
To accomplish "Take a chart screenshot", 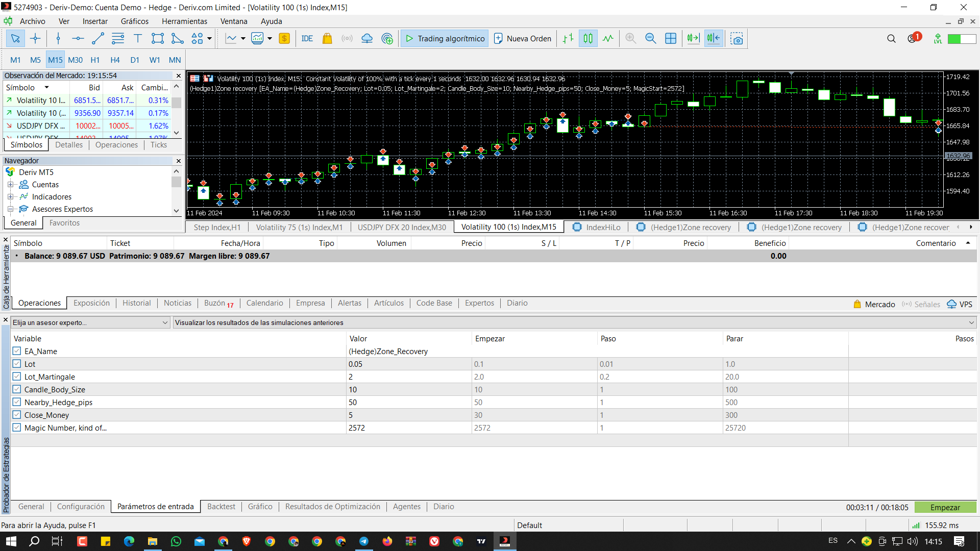I will (x=737, y=38).
